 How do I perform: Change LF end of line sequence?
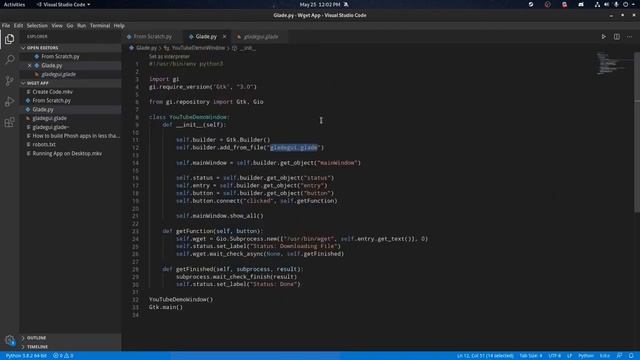pos(569,356)
